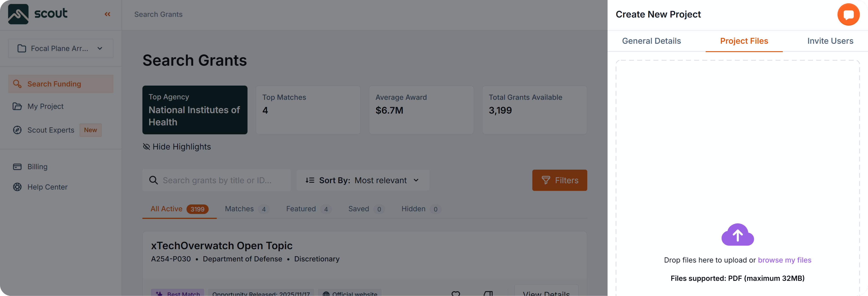Click the purple cloud upload icon
Viewport: 868px width, 296px height.
(x=737, y=235)
